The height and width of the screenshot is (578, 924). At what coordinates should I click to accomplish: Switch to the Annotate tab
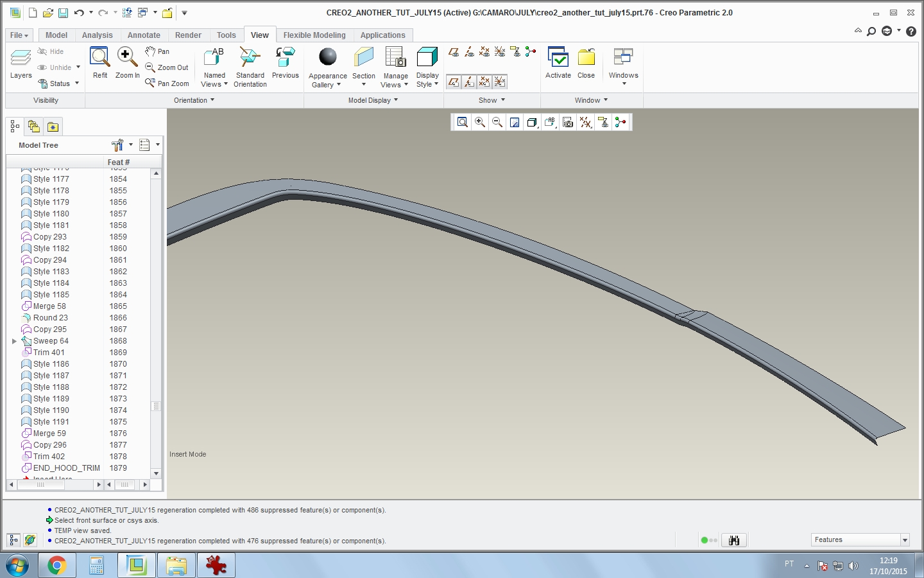coord(144,35)
